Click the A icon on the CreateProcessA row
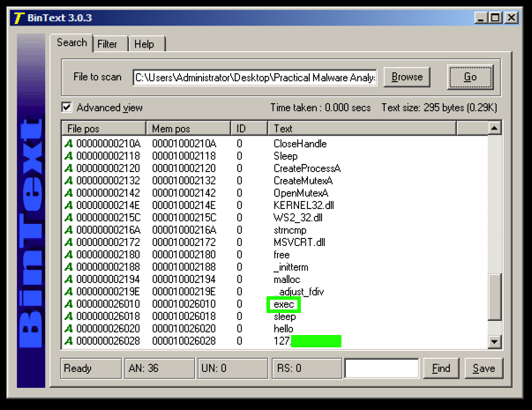Viewport: 532px width, 410px height. pos(69,168)
